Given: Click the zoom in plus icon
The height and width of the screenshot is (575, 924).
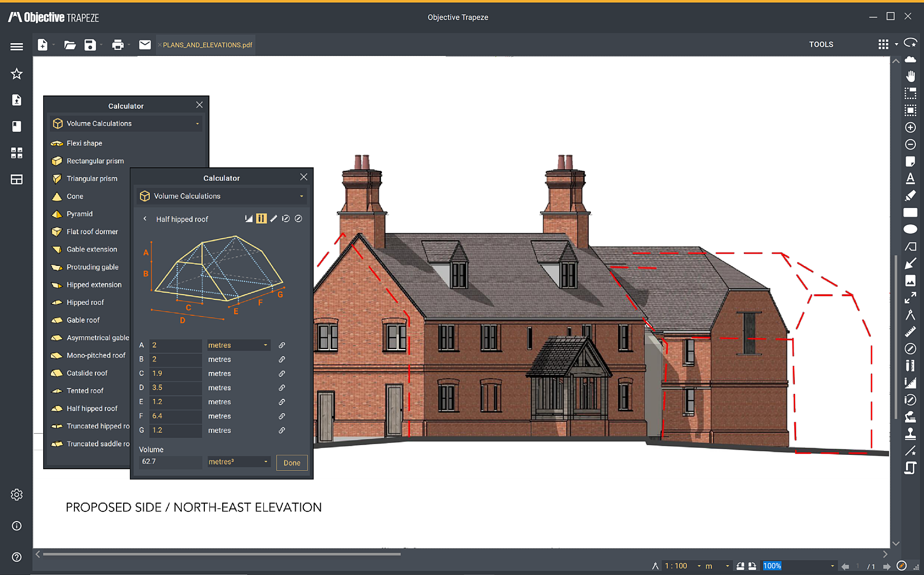Looking at the screenshot, I should click(x=910, y=127).
